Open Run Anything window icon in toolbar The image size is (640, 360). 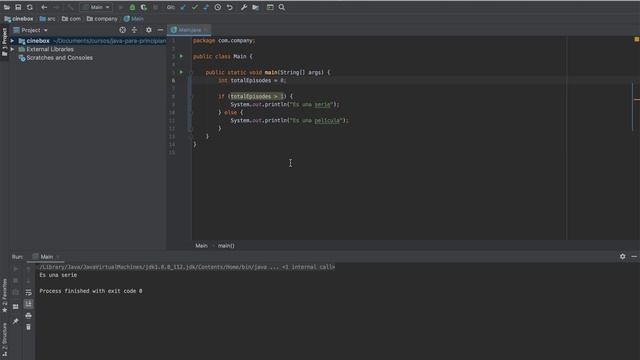coord(270,7)
